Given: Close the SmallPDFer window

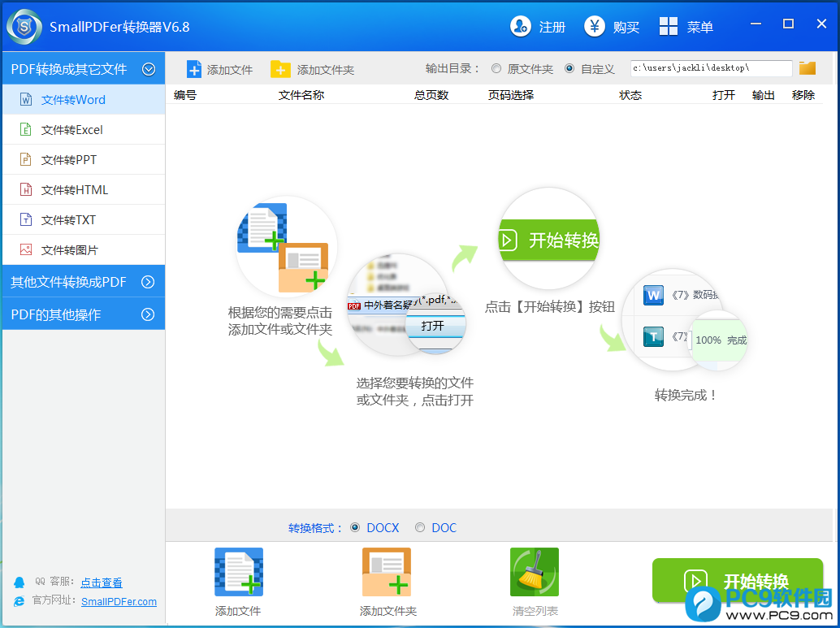Looking at the screenshot, I should (x=821, y=24).
